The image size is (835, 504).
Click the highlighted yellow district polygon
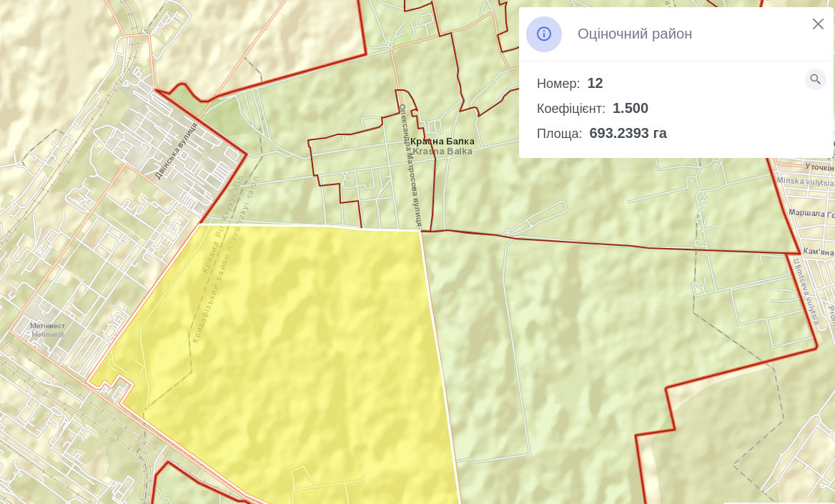300,357
